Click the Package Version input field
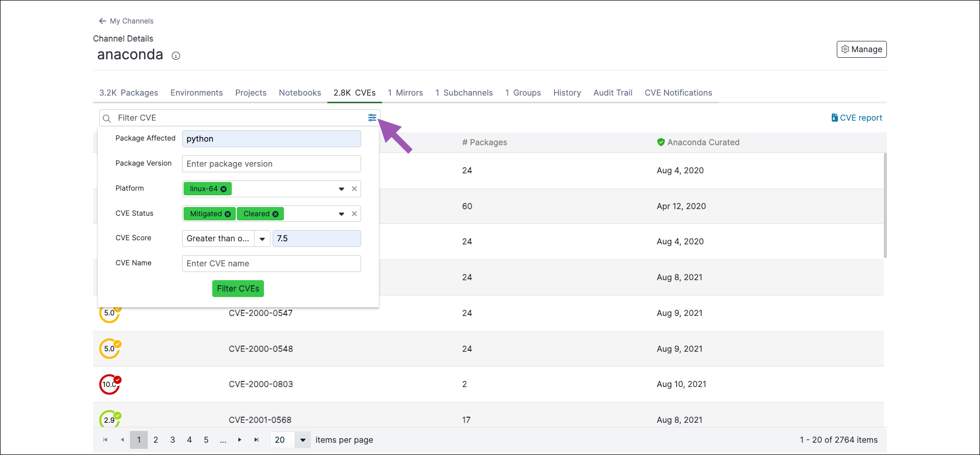Screen dimensions: 980x455 [x=272, y=164]
